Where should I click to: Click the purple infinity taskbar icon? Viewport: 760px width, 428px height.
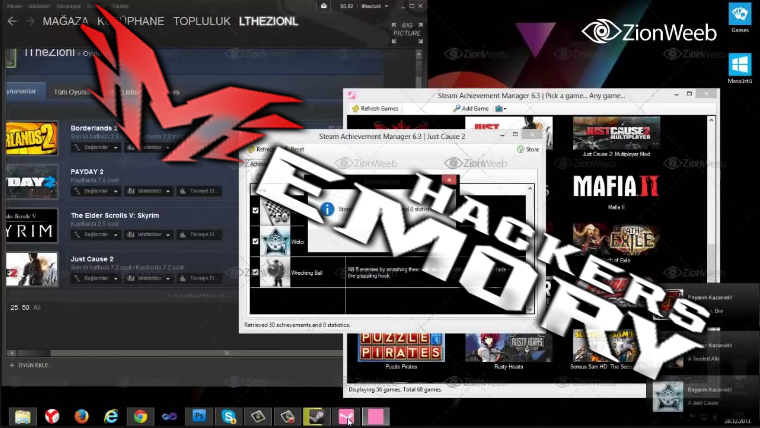click(x=169, y=416)
